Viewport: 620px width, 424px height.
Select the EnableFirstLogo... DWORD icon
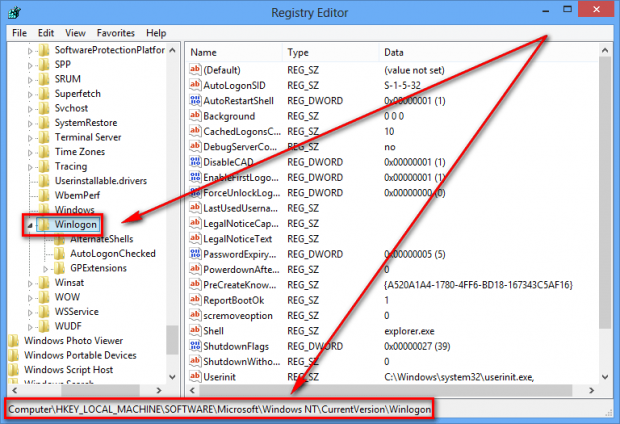[195, 177]
